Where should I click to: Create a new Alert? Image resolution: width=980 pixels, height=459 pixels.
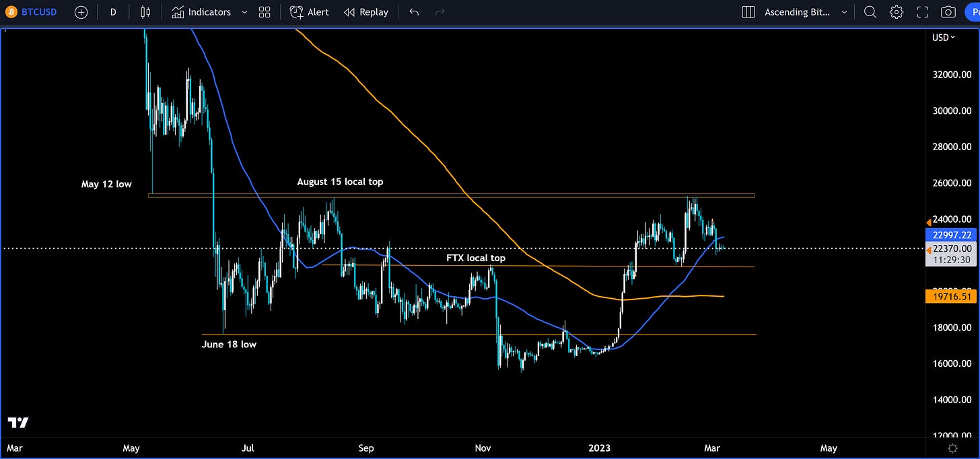pyautogui.click(x=309, y=12)
